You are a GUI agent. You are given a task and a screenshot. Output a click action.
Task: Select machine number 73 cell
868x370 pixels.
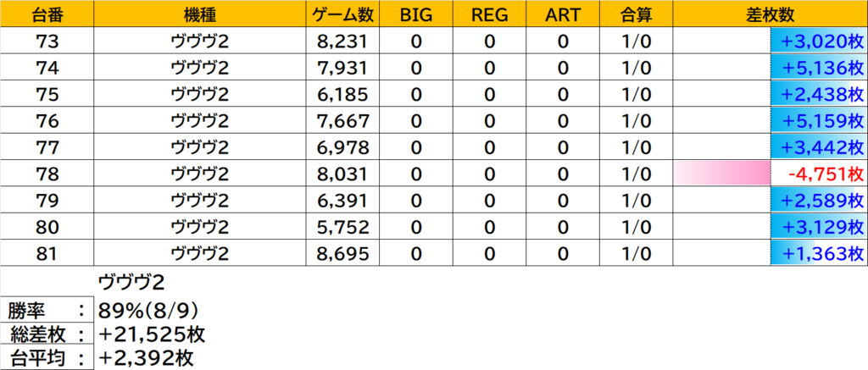(x=47, y=41)
